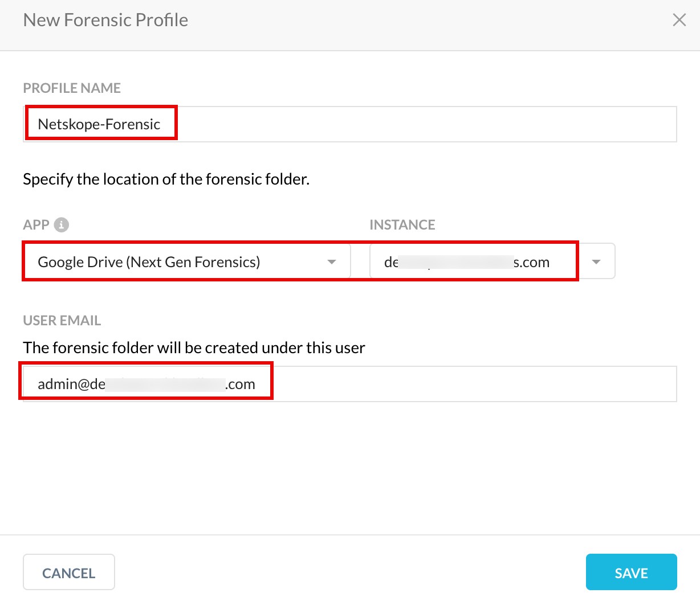This screenshot has width=700, height=597.
Task: Click the Save button
Action: coord(631,572)
